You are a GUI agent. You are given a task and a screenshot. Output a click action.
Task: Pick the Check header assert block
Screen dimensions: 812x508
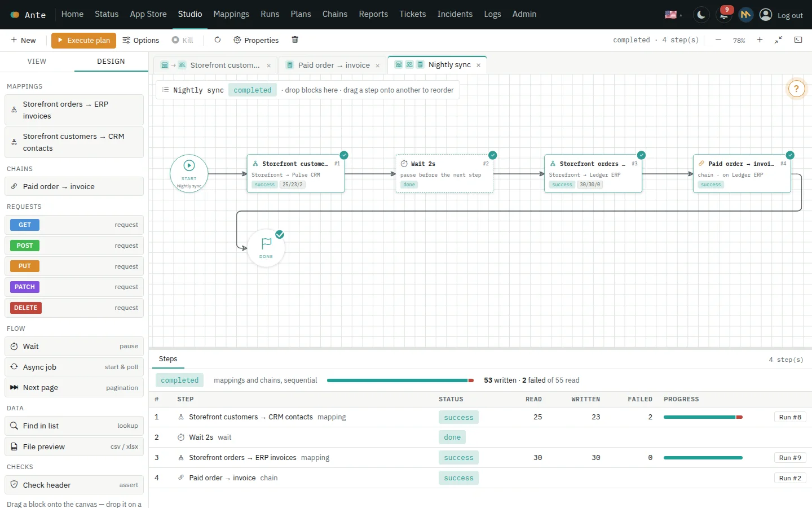74,485
